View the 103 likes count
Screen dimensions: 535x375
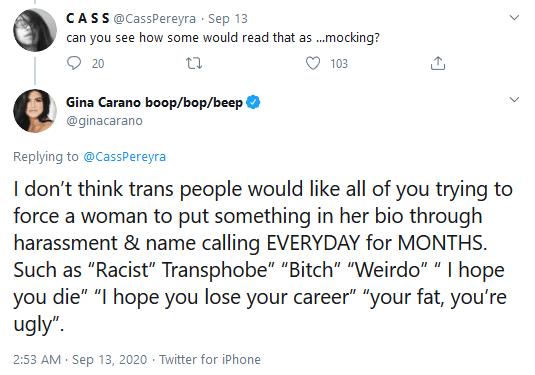coord(339,64)
